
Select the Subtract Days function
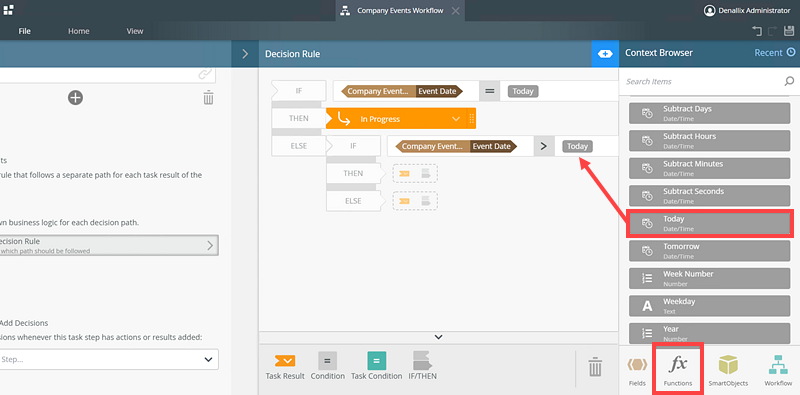(709, 113)
